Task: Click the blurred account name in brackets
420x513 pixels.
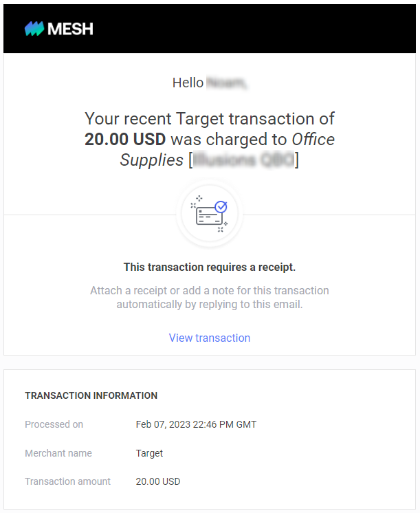Action: 243,160
